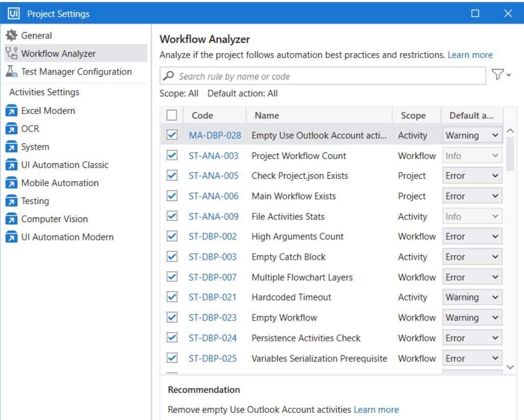Open default action dropdown for Empty Catch Block
This screenshot has width=524, height=420.
472,257
